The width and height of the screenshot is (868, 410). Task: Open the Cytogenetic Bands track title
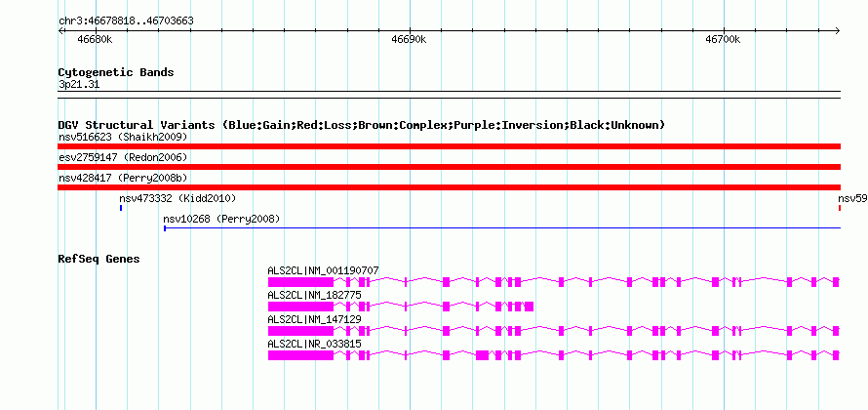[116, 72]
